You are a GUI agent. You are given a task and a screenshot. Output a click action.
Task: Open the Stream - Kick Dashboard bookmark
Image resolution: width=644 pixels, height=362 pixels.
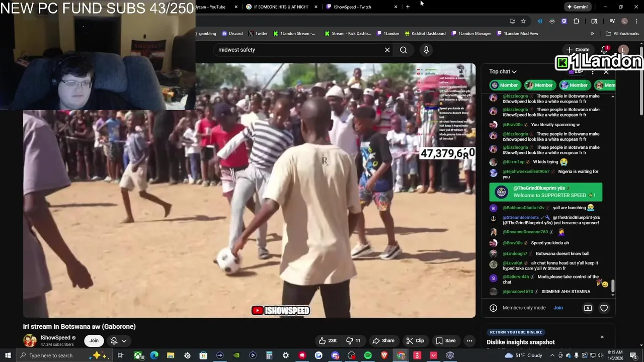coord(347,34)
